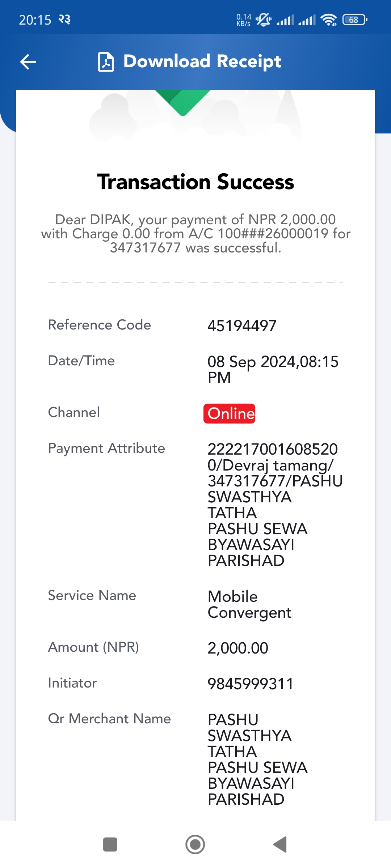Screen dimensions: 391x868
Task: Tap the clock time 20:15
Action: click(35, 20)
